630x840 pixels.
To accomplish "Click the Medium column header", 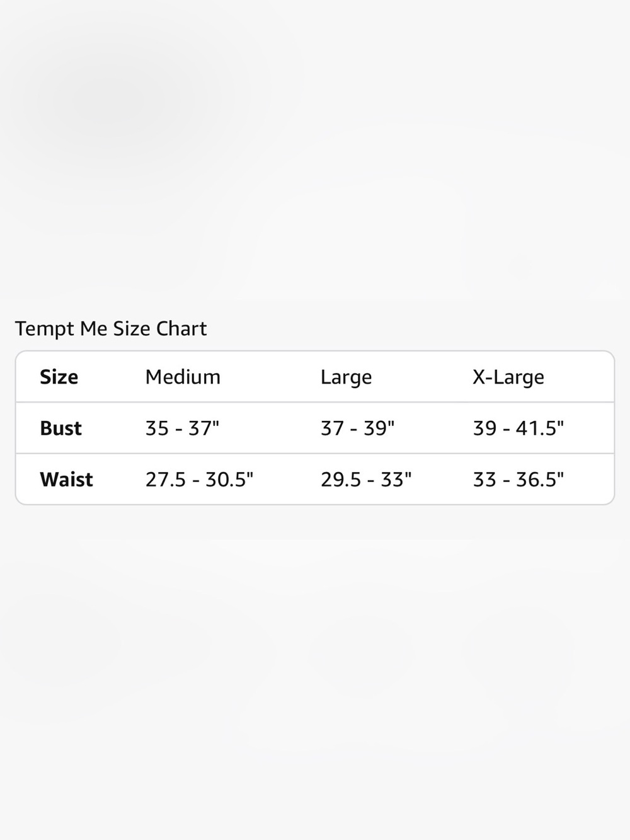I will pos(183,377).
